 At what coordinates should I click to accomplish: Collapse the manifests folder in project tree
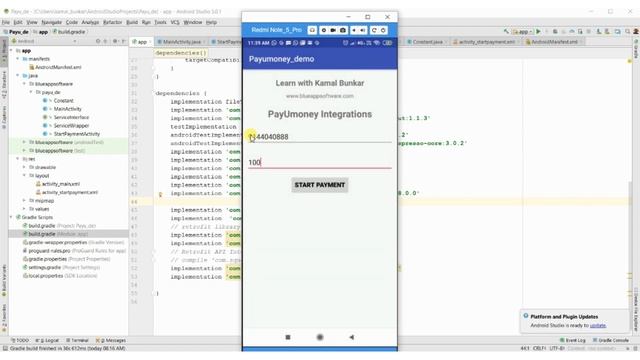click(x=18, y=59)
